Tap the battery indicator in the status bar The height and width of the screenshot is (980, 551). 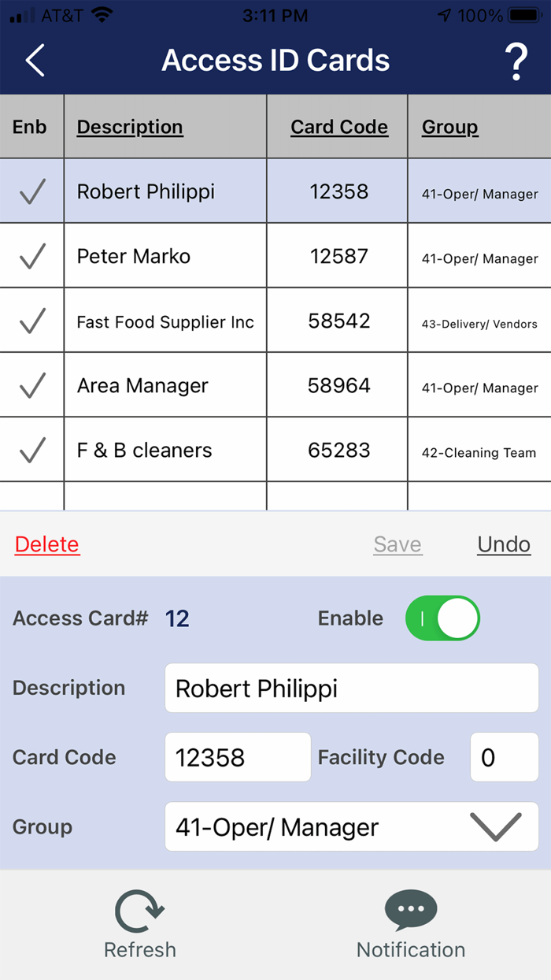523,13
